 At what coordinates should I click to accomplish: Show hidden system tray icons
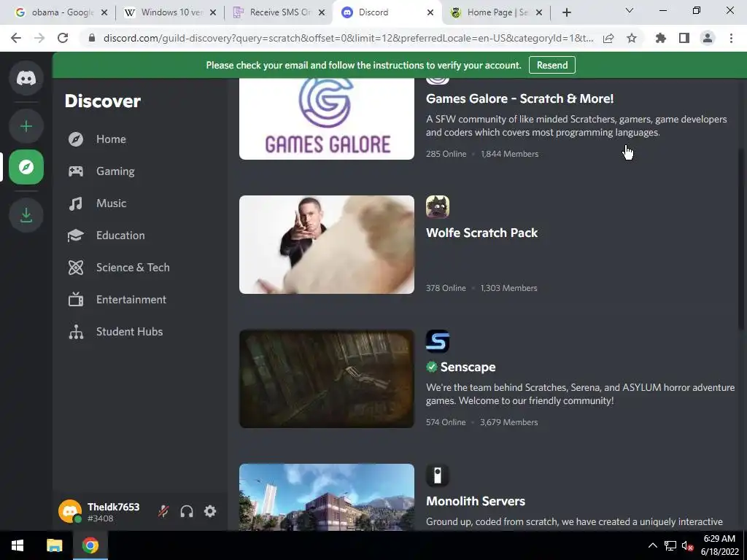pos(653,545)
